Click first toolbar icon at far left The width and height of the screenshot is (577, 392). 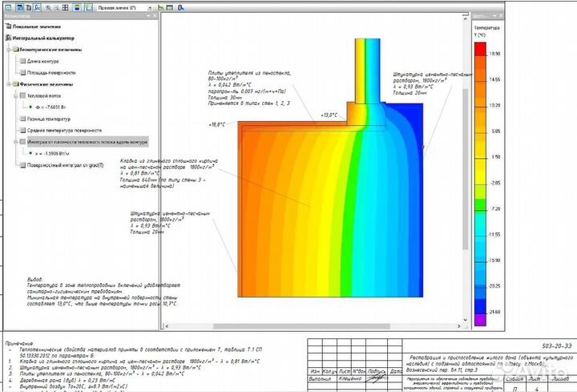[6, 7]
